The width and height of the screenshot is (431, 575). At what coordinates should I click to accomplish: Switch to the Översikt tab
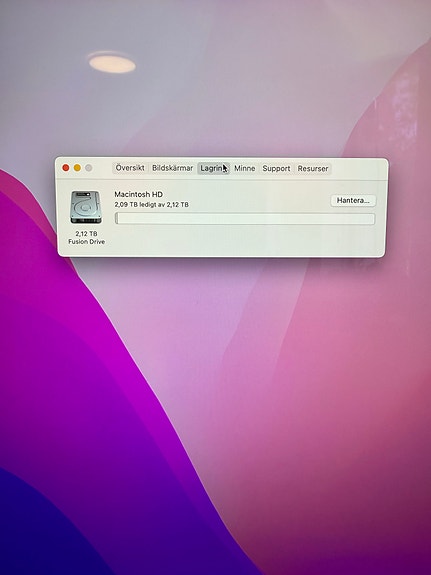pos(130,168)
